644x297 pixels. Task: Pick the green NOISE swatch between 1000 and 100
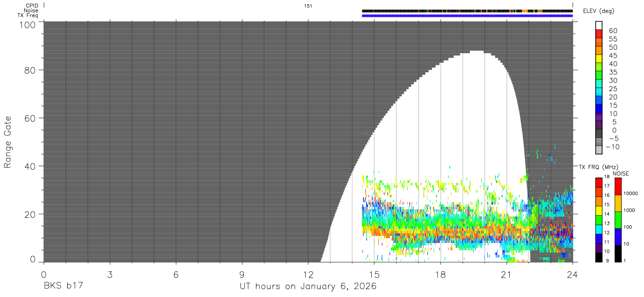pos(618,220)
